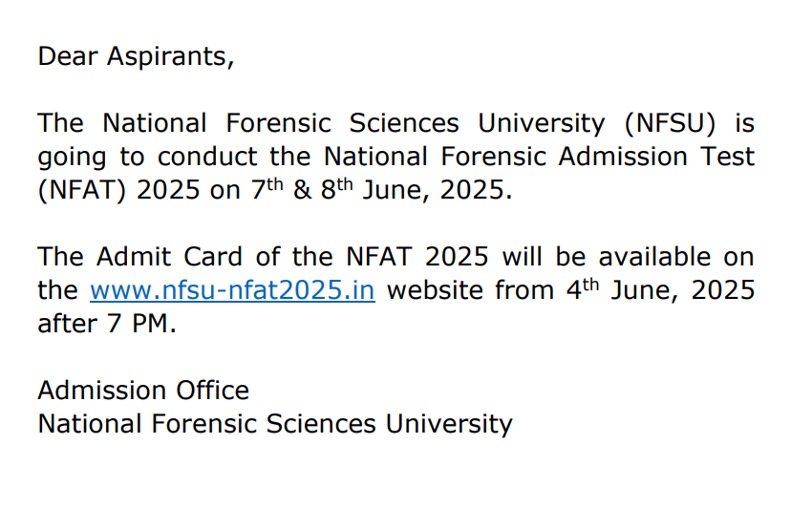812x508 pixels.
Task: Click the word 'available' in second paragraph
Action: pos(654,257)
